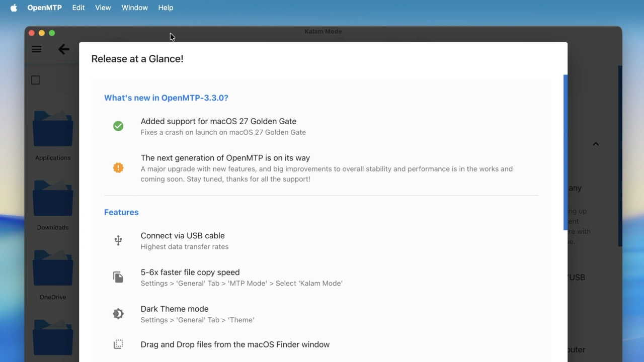644x362 pixels.
Task: Open the Help menu
Action: click(166, 8)
